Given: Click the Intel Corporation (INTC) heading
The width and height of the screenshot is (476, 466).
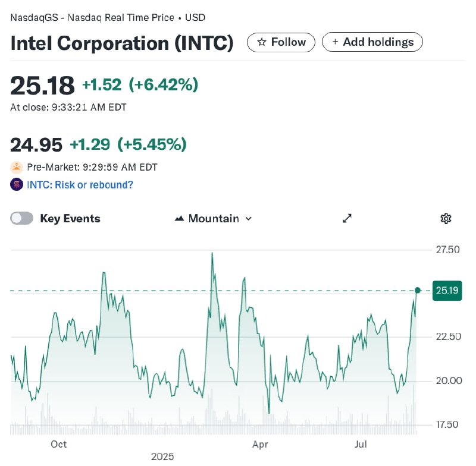Looking at the screenshot, I should pyautogui.click(x=122, y=43).
